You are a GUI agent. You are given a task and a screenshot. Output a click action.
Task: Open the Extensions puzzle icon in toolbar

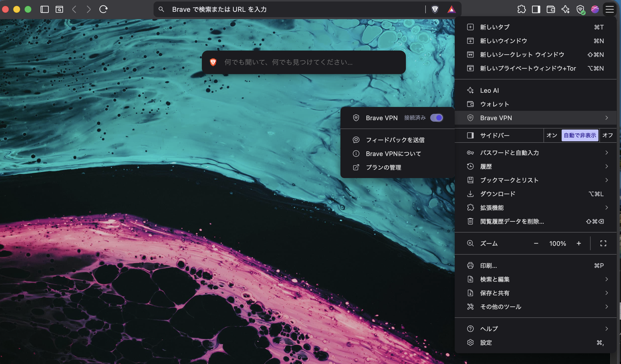(x=521, y=9)
